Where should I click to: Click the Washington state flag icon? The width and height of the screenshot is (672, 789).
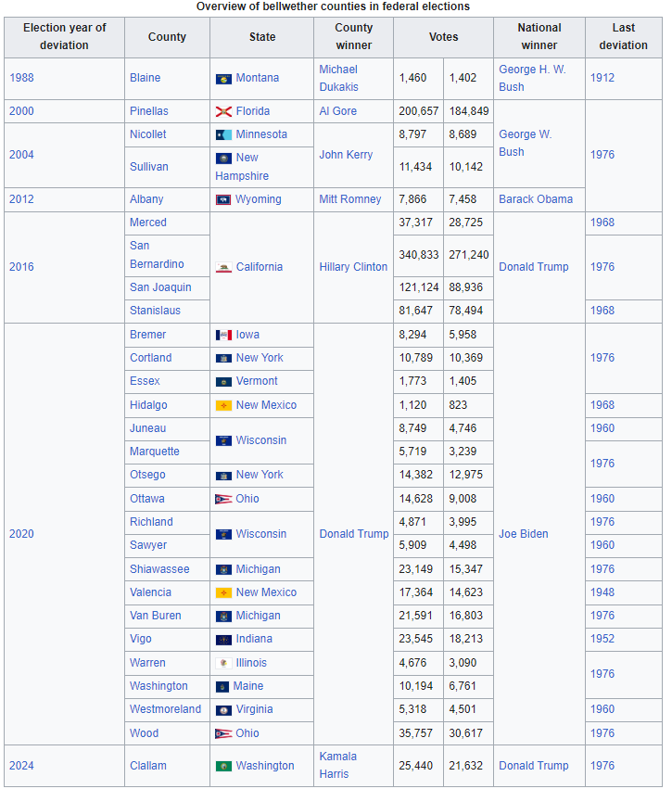coord(223,767)
